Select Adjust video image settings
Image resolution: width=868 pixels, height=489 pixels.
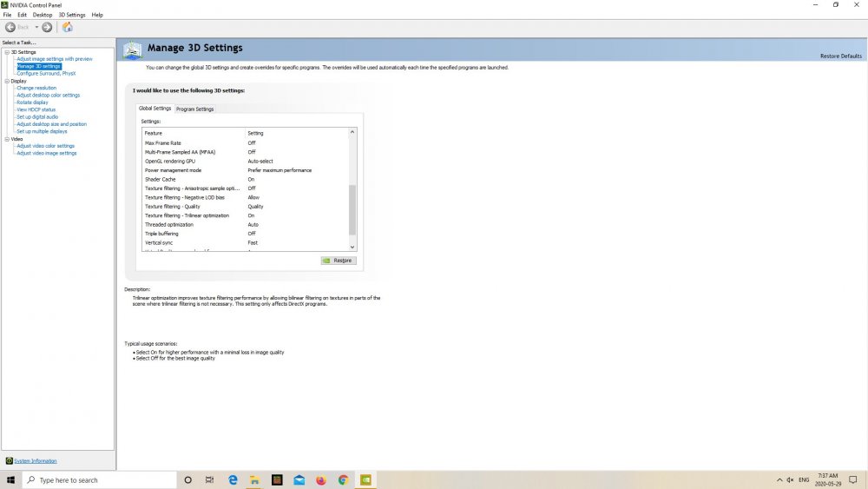click(x=47, y=153)
